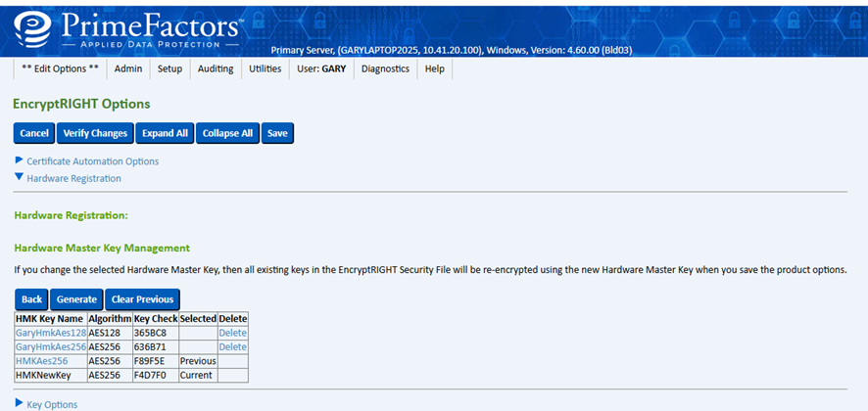Viewport: 868px width, 411px height.
Task: Collapse the Hardware Registration triangle
Action: click(20, 177)
